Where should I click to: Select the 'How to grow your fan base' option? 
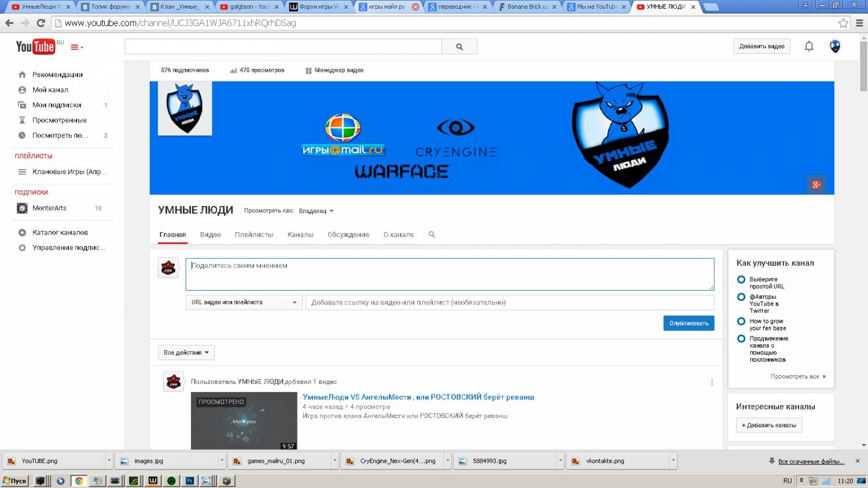click(741, 321)
